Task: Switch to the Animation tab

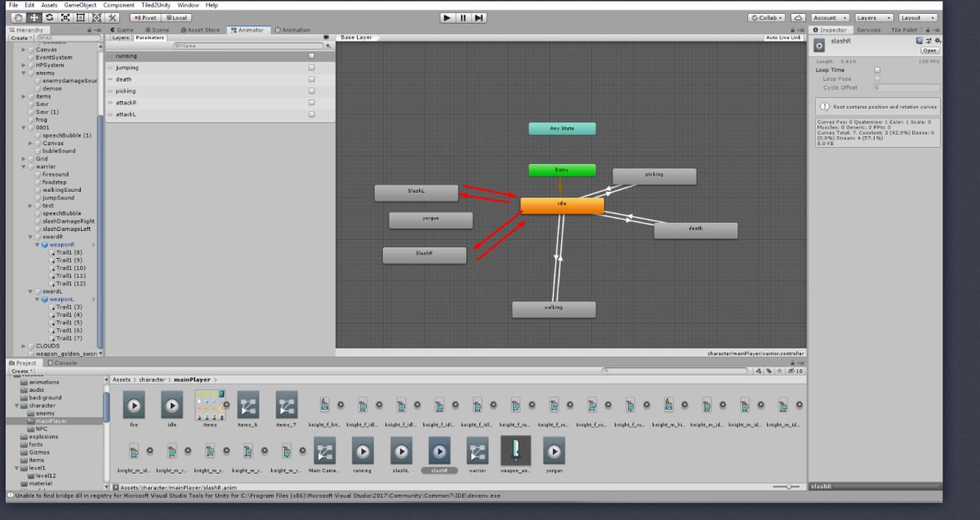Action: (x=292, y=29)
